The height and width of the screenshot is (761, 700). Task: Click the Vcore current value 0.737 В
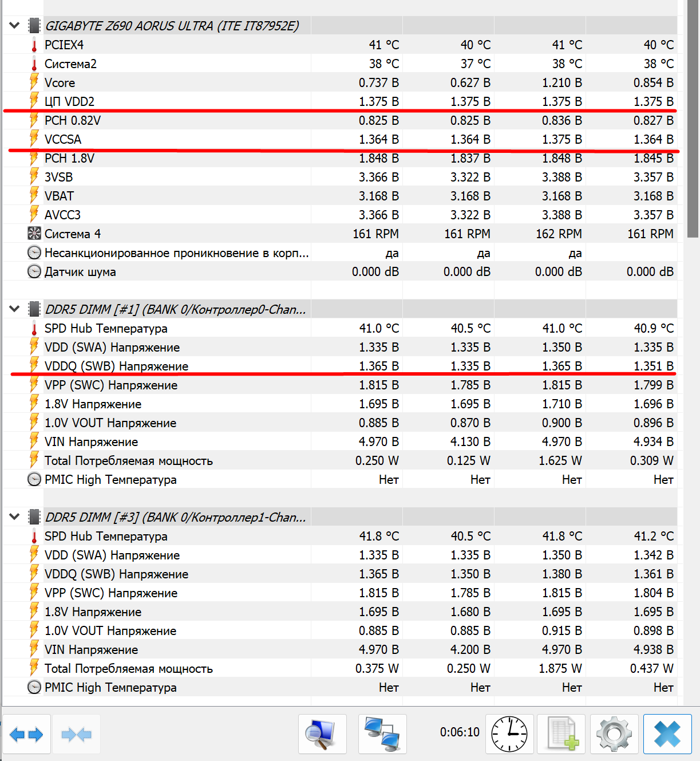coord(379,82)
